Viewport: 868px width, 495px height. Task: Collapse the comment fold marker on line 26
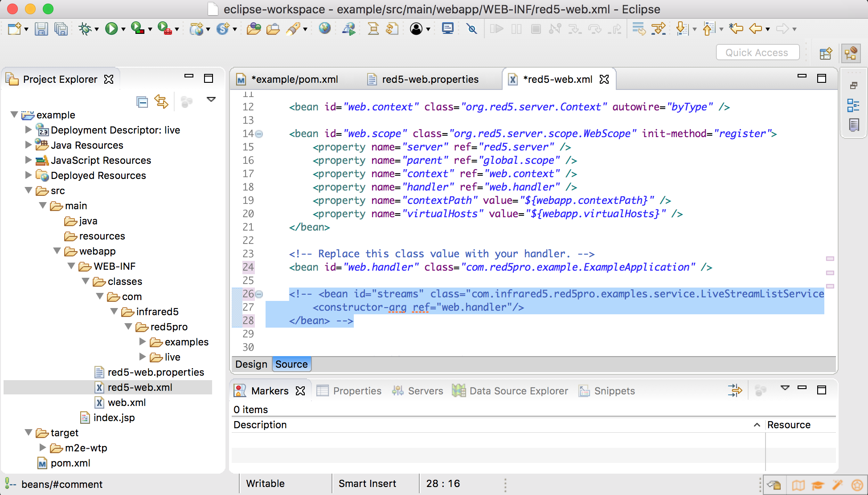259,294
